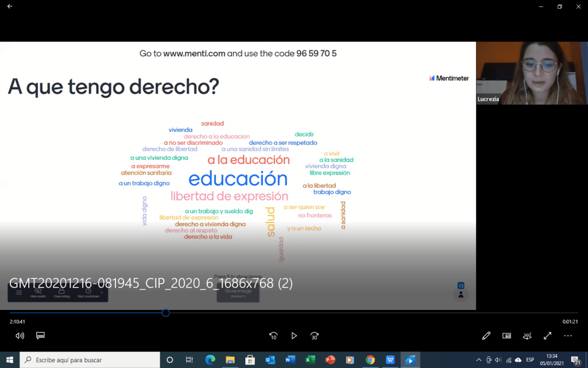This screenshot has width=588, height=368.
Task: Toggle fullscreen playback
Action: [x=548, y=335]
